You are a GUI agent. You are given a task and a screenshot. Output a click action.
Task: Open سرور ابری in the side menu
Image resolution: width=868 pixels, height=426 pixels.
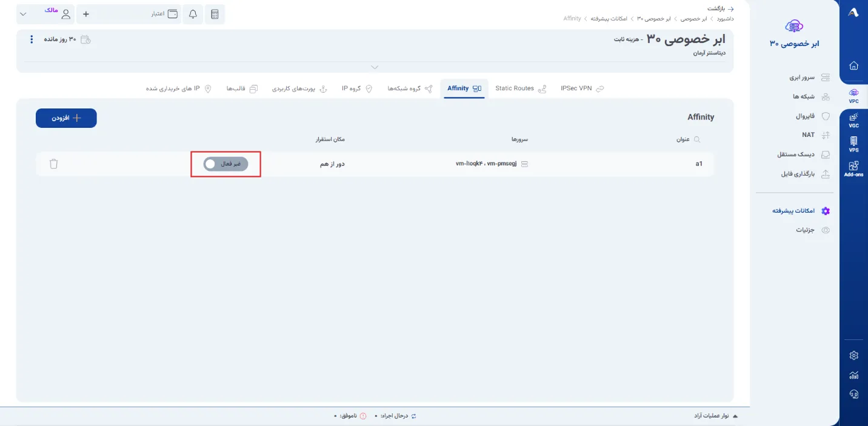809,78
